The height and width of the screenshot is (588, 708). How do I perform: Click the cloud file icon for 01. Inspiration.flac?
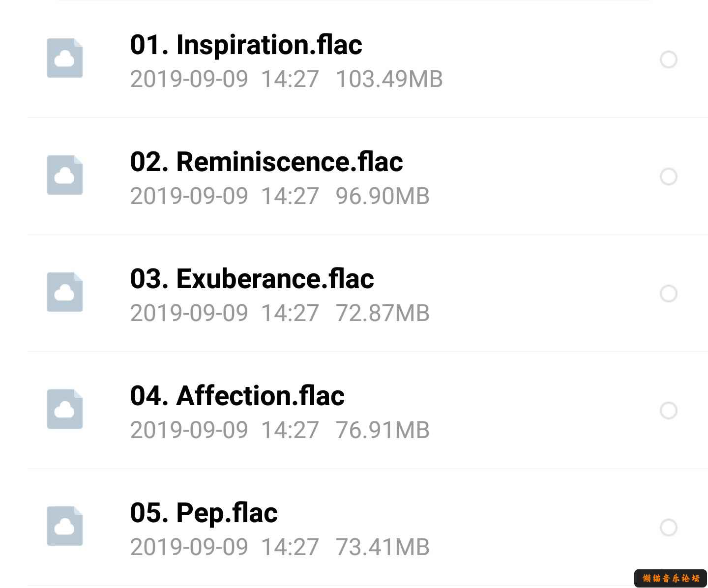[65, 58]
